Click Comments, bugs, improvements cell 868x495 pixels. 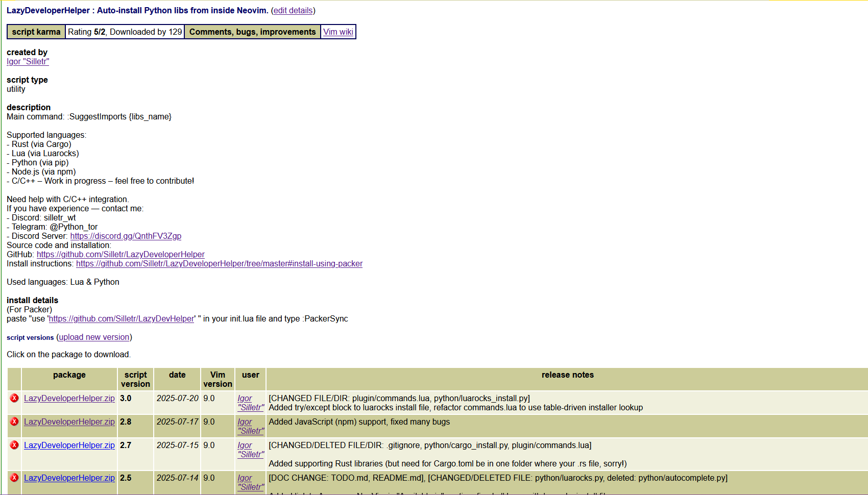pos(253,32)
